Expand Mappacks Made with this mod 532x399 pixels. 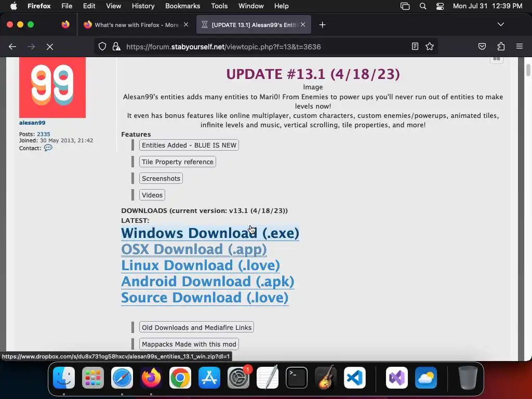pyautogui.click(x=189, y=344)
